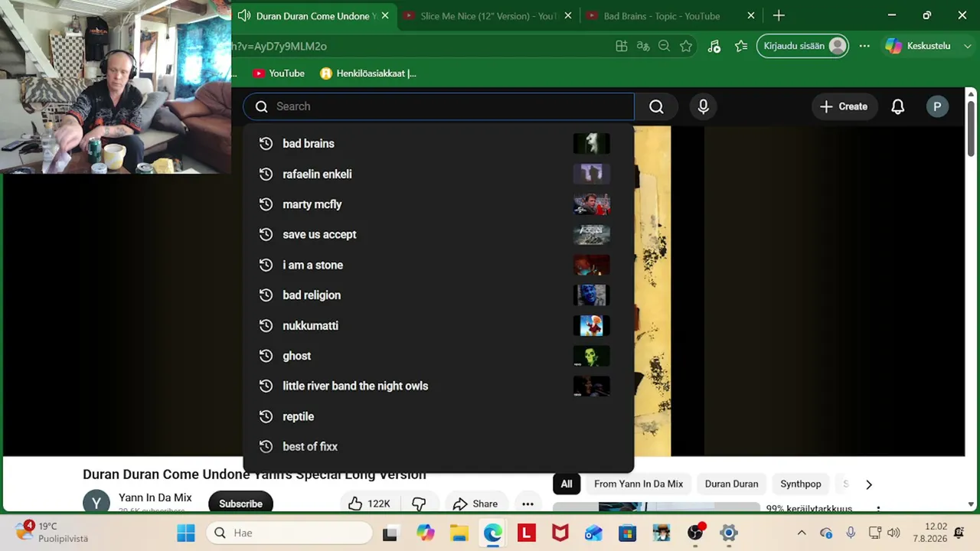Image resolution: width=980 pixels, height=551 pixels.
Task: Click Kirjaudu sisään sign-in button
Action: tap(803, 46)
